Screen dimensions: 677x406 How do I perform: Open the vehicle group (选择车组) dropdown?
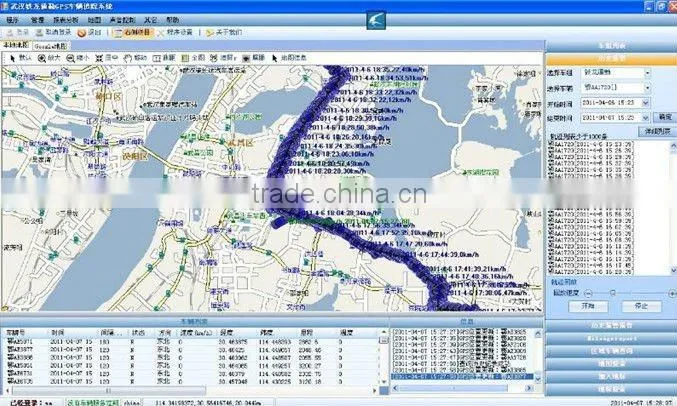(x=647, y=73)
